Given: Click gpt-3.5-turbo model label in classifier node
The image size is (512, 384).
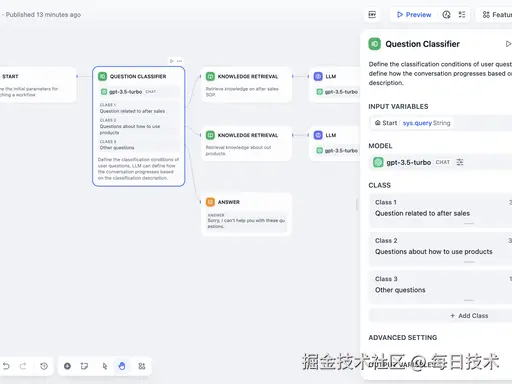Looking at the screenshot, I should [x=126, y=92].
